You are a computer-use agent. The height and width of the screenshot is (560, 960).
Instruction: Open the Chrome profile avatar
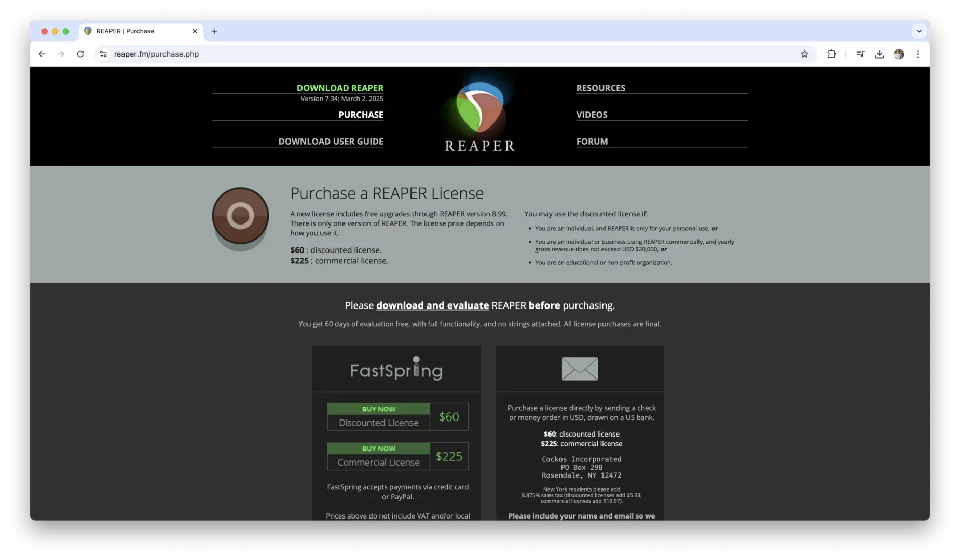tap(899, 54)
